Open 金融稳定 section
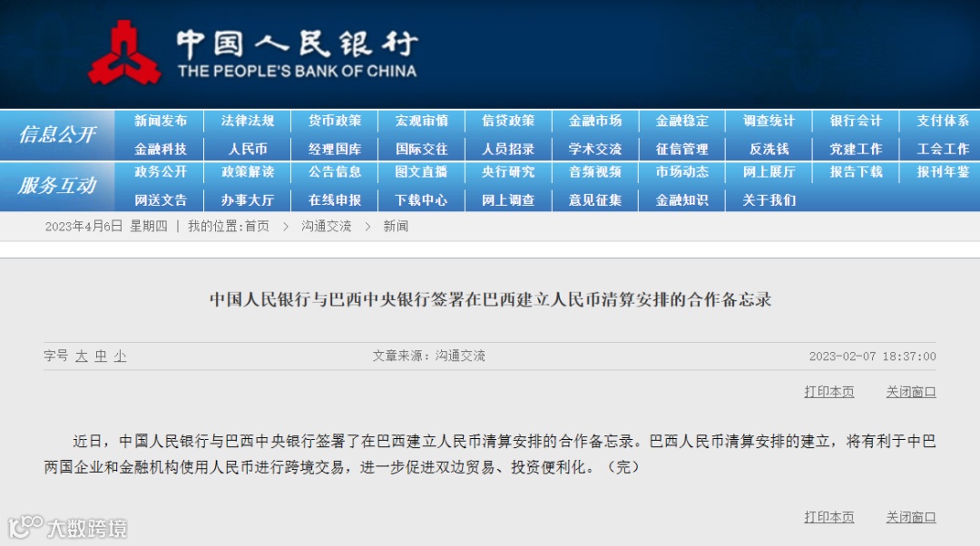 681,121
